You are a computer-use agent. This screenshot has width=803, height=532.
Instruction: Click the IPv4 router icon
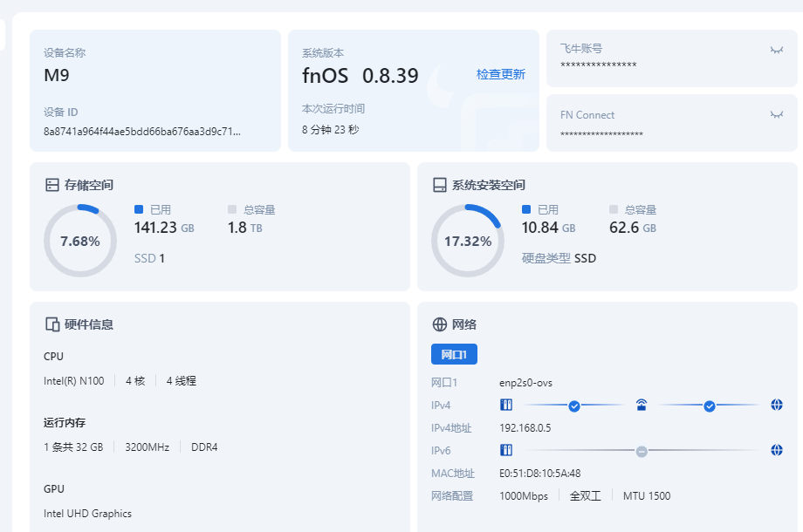click(x=642, y=406)
